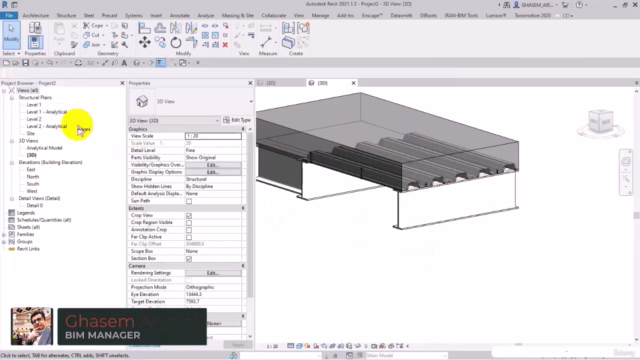
Task: Select the Analytical Model 3D view
Action: coord(44,148)
